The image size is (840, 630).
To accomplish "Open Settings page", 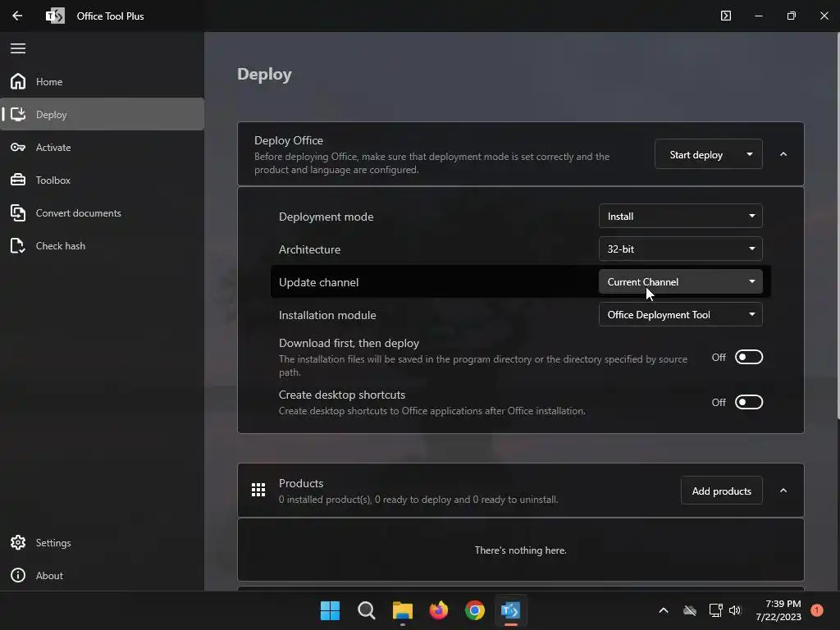I will (x=102, y=542).
